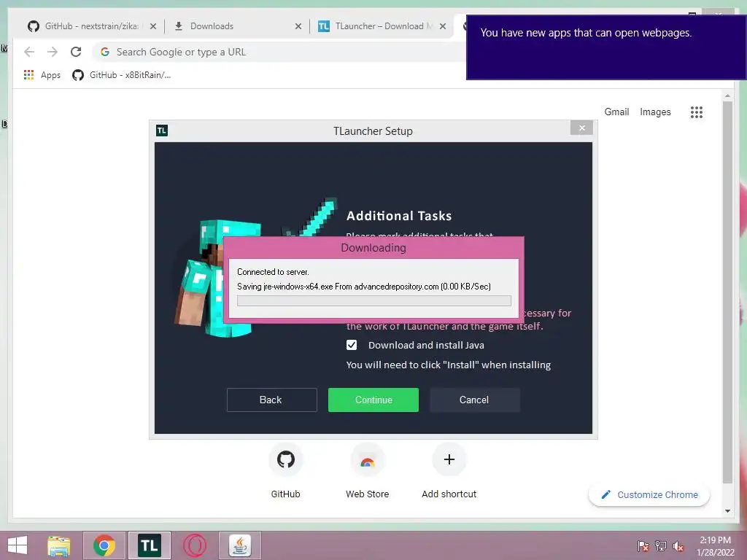Viewport: 747px width, 560px height.
Task: Click the download icon on the Downloads tab
Action: [179, 26]
